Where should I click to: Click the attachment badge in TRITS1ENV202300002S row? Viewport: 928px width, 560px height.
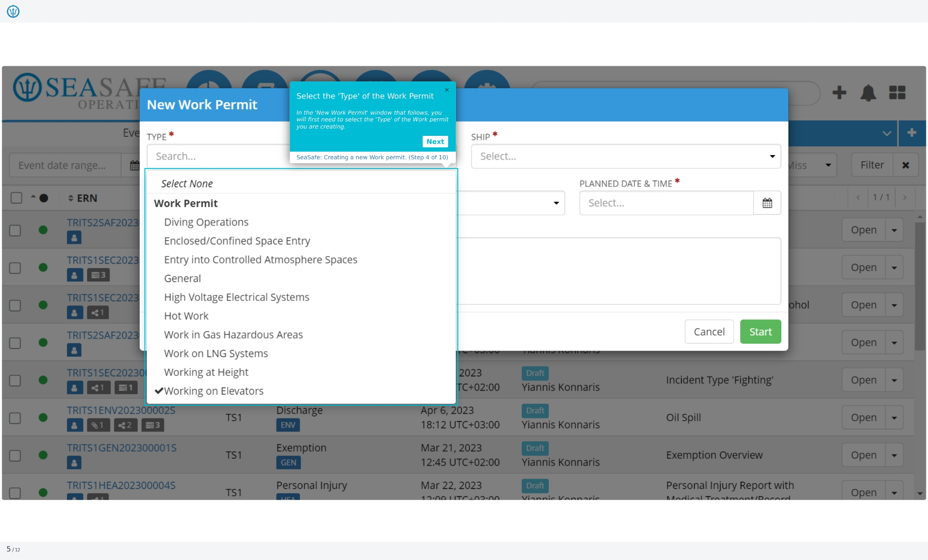[x=98, y=425]
